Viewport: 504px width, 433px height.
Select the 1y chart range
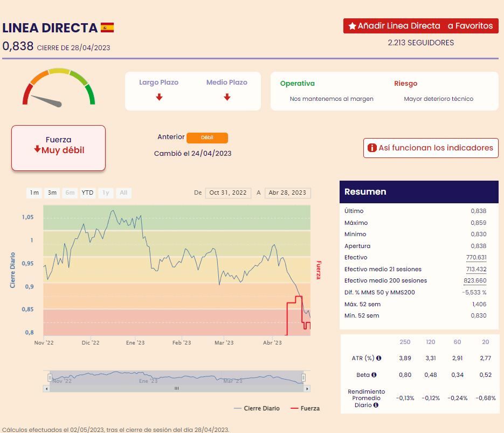tap(106, 193)
